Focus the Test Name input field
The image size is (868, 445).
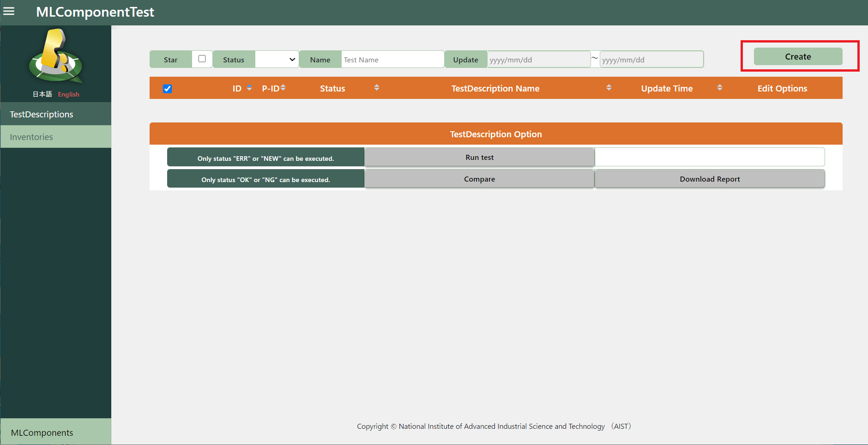[392, 60]
